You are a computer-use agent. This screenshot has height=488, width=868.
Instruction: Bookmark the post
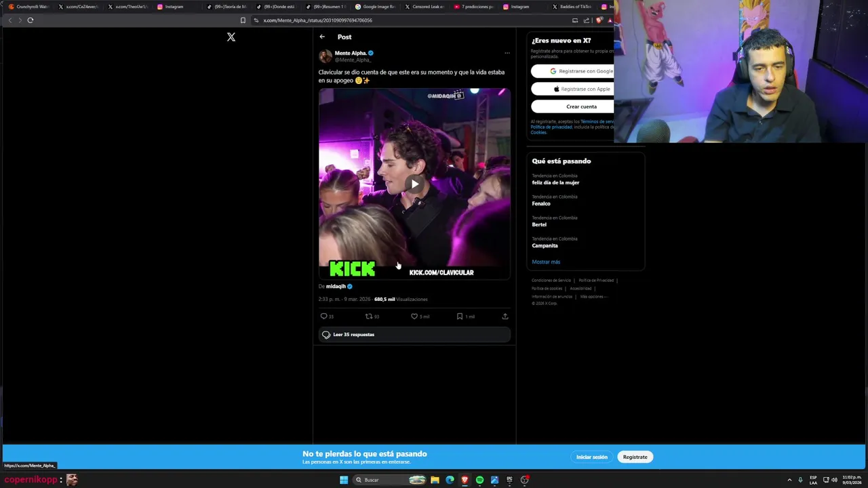[459, 316]
